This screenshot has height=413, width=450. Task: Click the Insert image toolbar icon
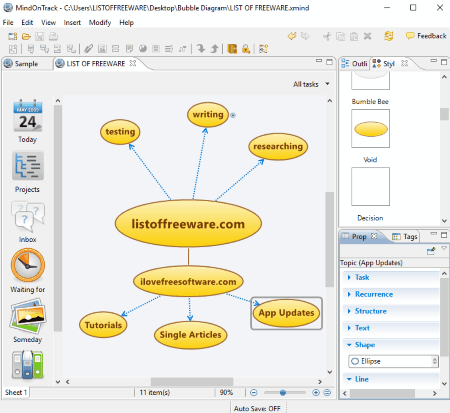[x=102, y=49]
